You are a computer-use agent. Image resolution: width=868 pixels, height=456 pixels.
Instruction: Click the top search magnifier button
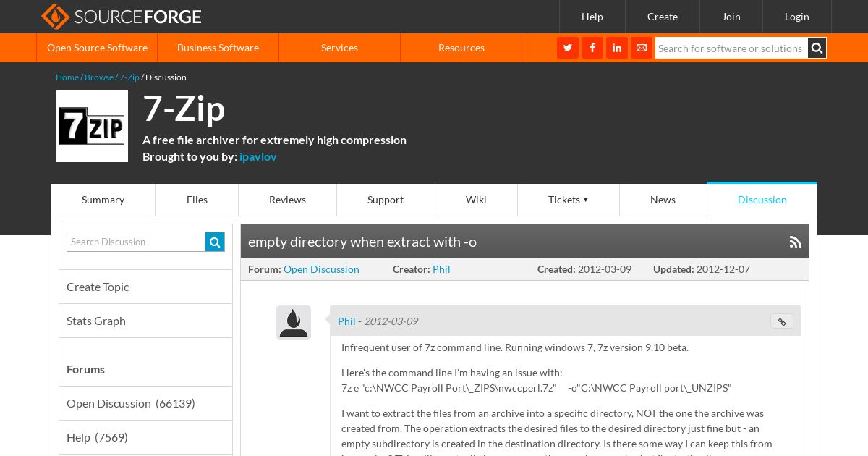(817, 48)
